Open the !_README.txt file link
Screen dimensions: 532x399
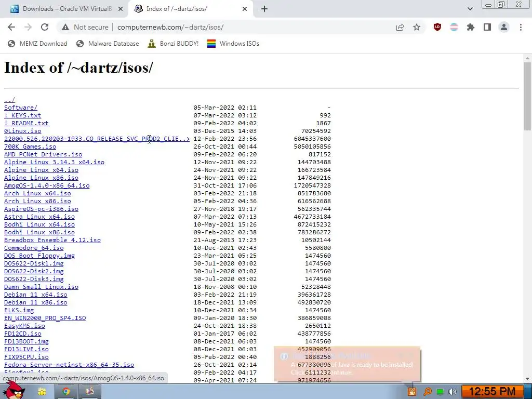pos(26,123)
